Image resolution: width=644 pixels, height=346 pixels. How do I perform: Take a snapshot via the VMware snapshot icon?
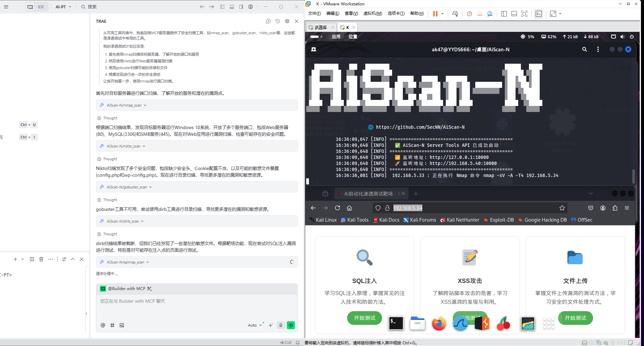[x=469, y=14]
